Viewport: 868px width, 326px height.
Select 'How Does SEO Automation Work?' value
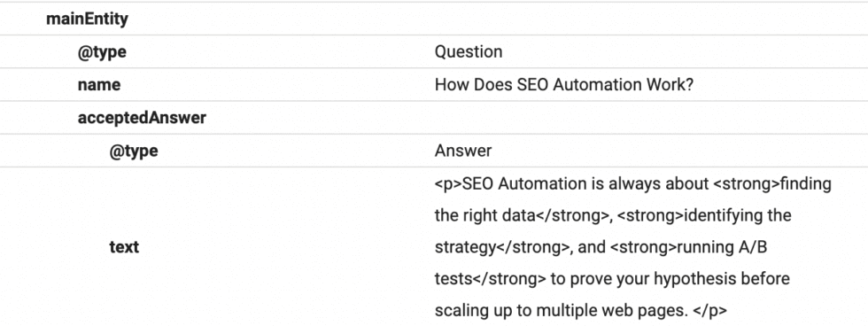[563, 85]
